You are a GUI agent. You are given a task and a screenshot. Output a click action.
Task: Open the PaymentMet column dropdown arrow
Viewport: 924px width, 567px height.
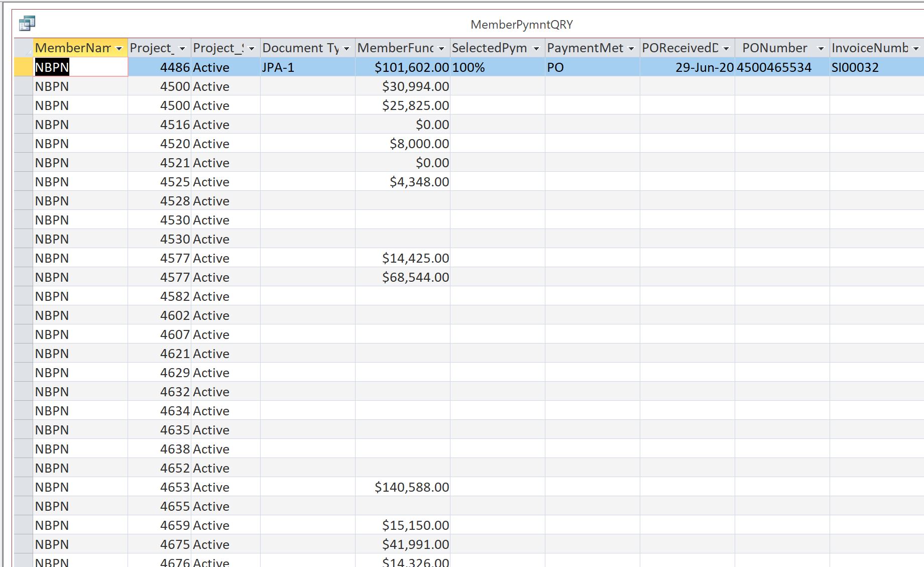click(631, 48)
